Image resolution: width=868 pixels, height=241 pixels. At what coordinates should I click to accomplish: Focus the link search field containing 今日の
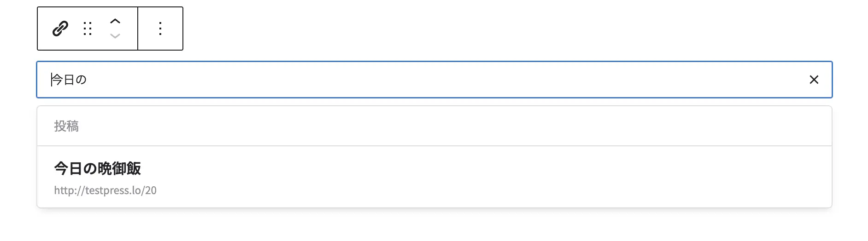(434, 80)
